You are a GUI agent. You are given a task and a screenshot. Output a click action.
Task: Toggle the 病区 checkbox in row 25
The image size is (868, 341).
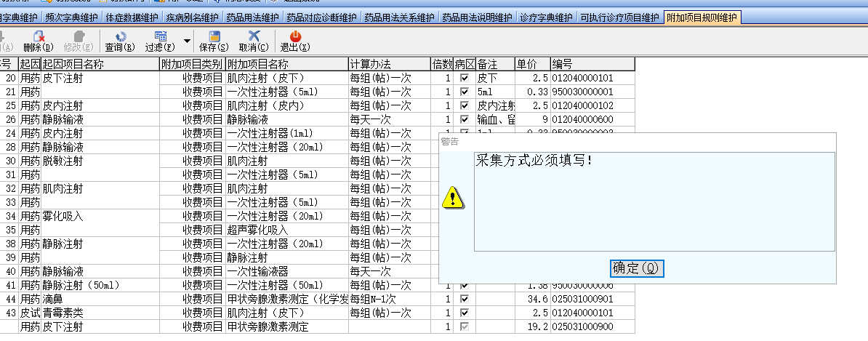[465, 105]
